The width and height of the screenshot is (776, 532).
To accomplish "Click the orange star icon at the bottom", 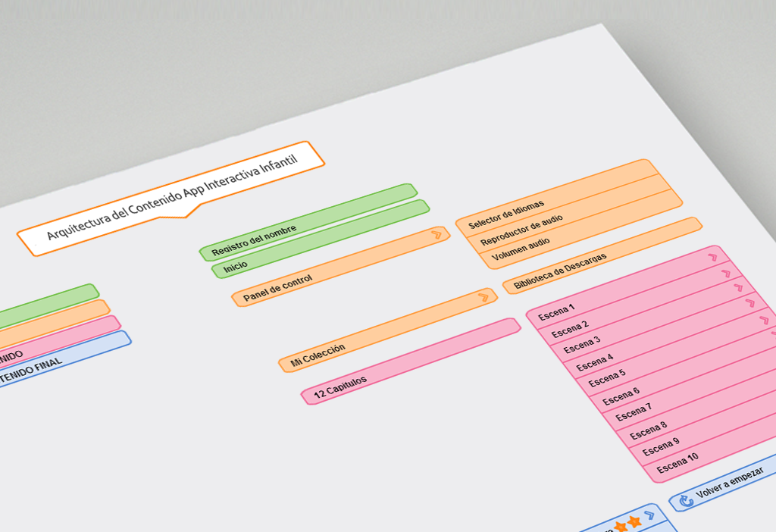I will click(634, 522).
